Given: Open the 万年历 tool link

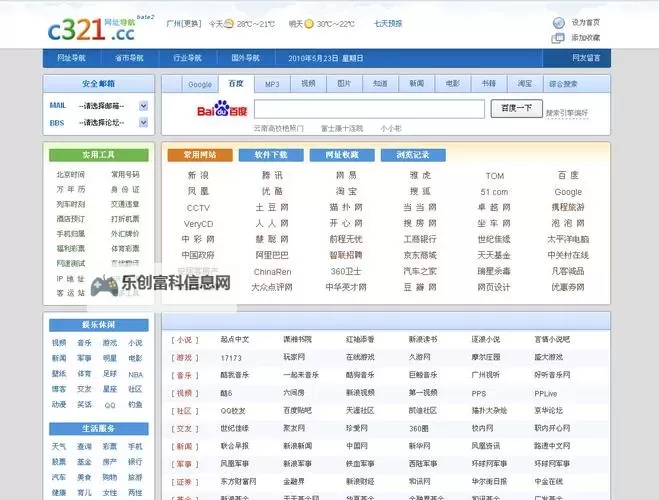Looking at the screenshot, I should click(x=71, y=189).
